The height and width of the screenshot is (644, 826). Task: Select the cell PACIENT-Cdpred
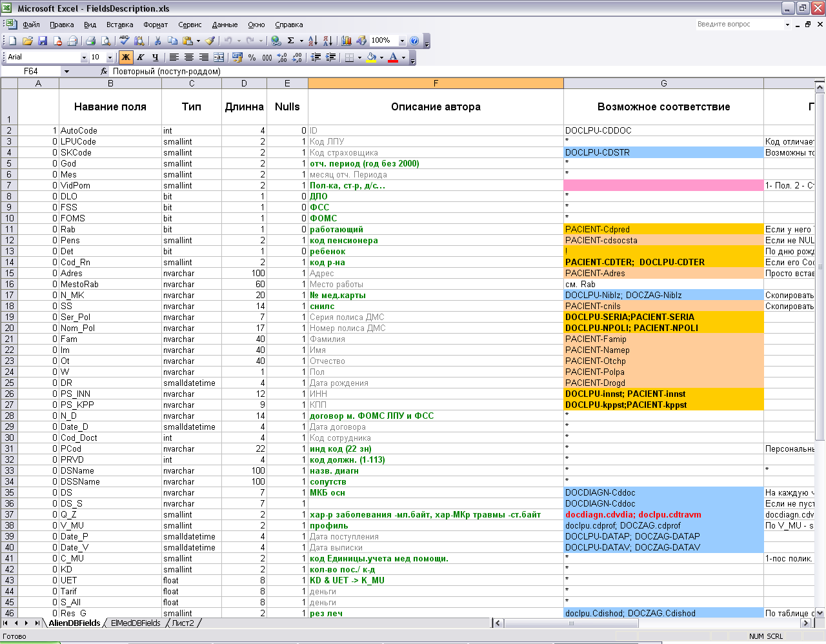point(663,229)
